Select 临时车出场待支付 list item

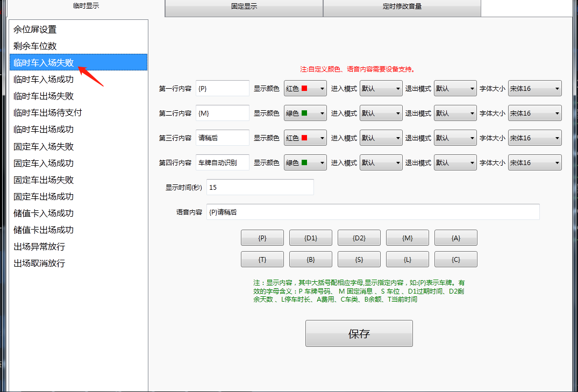tap(79, 112)
